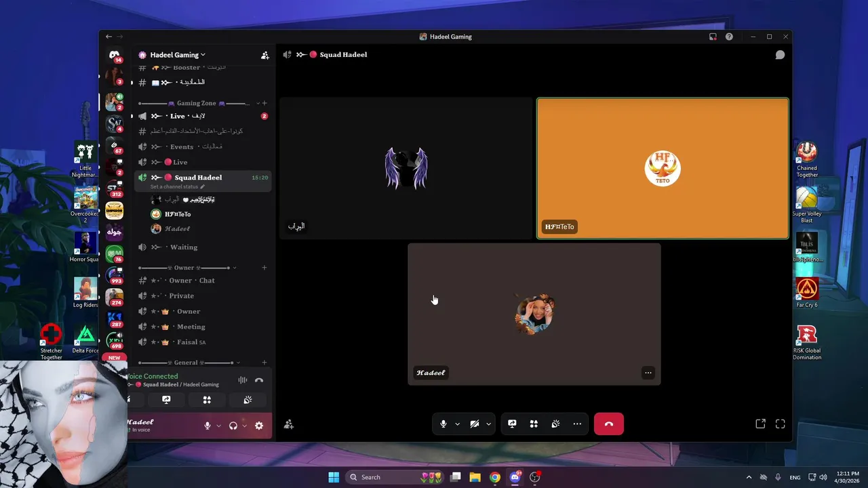The height and width of the screenshot is (488, 868).
Task: Open Discord help question mark icon
Action: coord(729,37)
